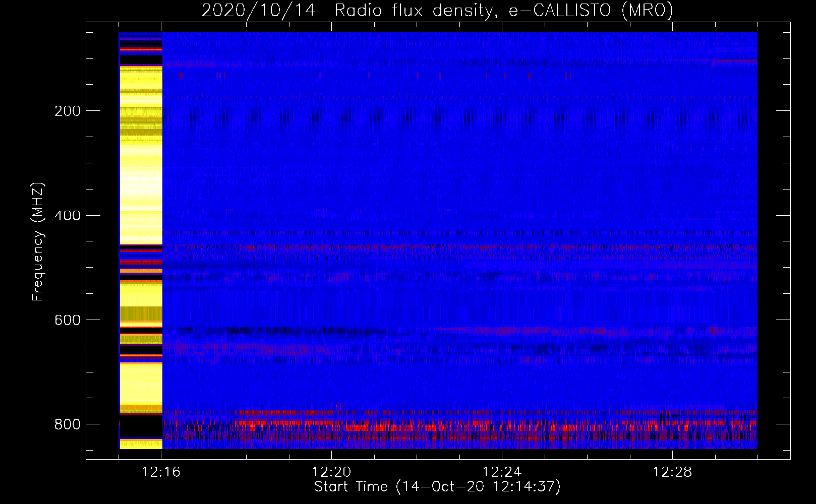Click the bright red interference band near 800 MHz
This screenshot has width=816, height=504.
click(460, 425)
